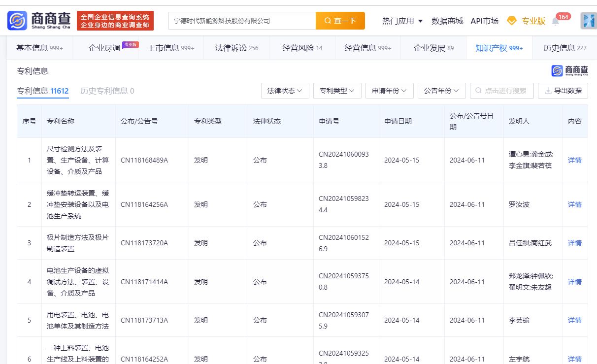Switch to the 企业发展 tab
Viewport: 597px width, 364px height.
pos(433,48)
